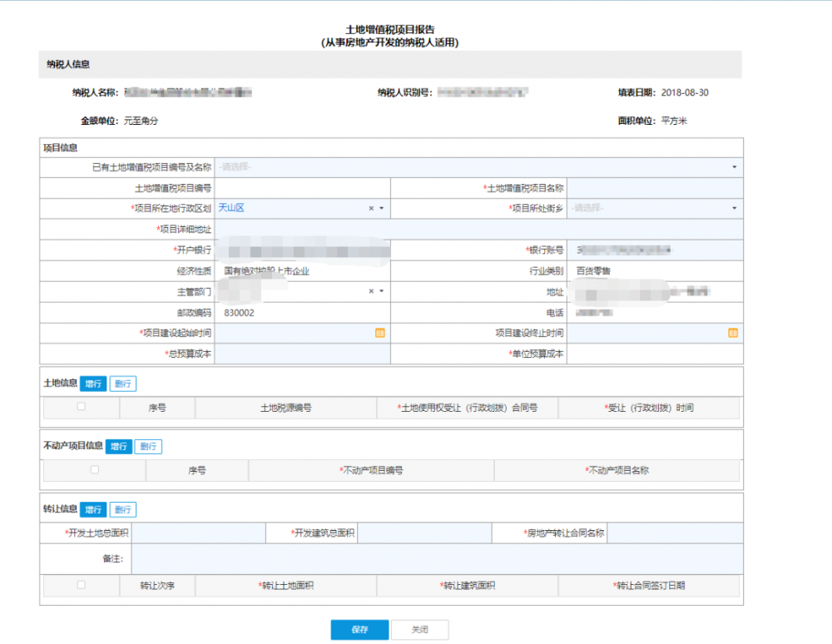Select all rows in 土地信息 table
Viewport: 832px width, 644px height.
pos(81,407)
